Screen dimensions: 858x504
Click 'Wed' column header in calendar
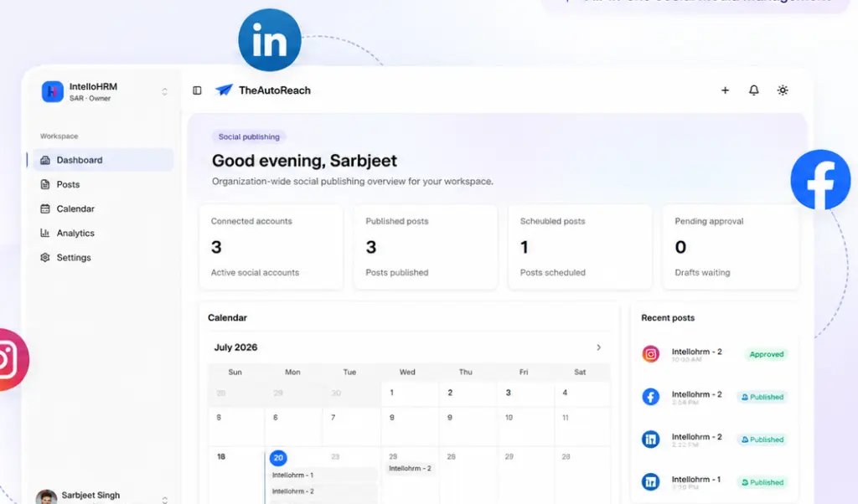tap(407, 372)
